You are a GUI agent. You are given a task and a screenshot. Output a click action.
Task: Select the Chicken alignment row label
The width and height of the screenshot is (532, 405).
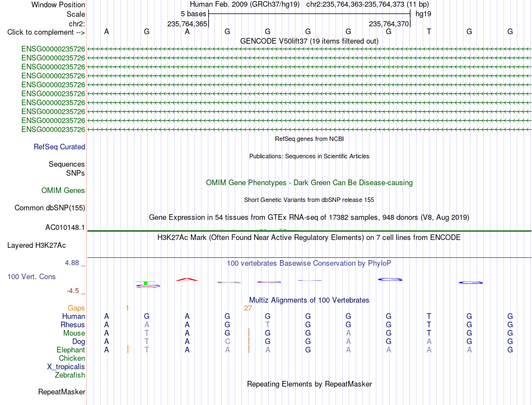[x=72, y=358]
